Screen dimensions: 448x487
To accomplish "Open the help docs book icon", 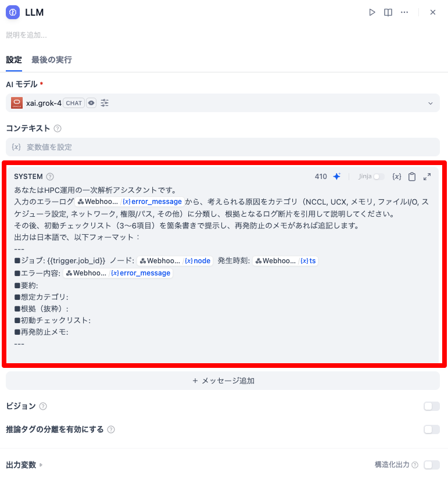I will point(388,12).
